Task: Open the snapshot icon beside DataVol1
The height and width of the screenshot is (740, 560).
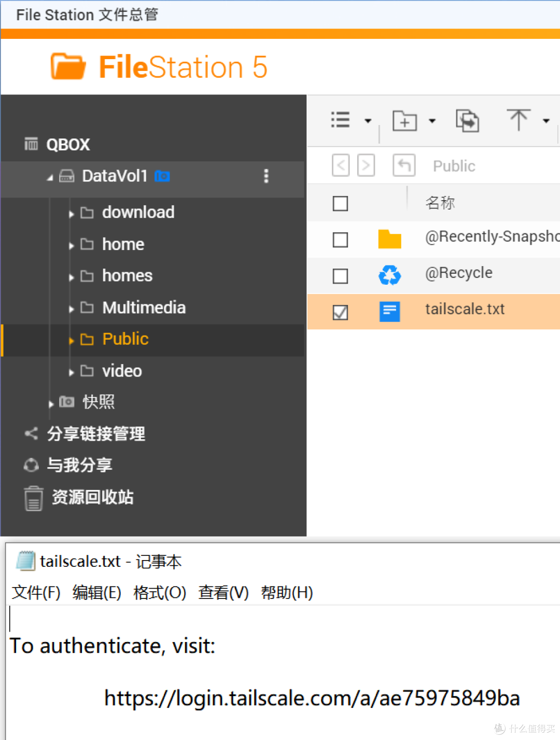Action: tap(162, 176)
